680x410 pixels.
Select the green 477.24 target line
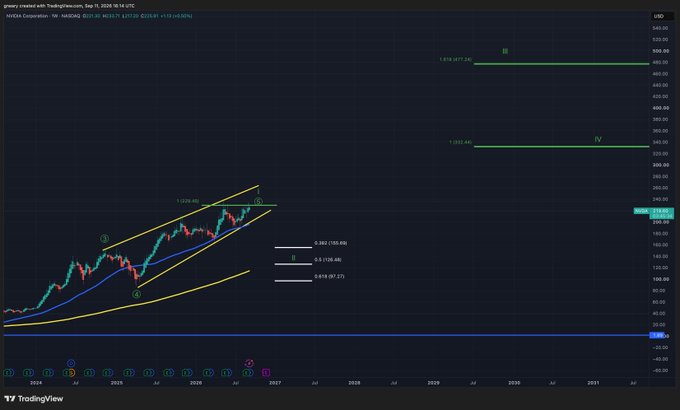[x=562, y=64]
